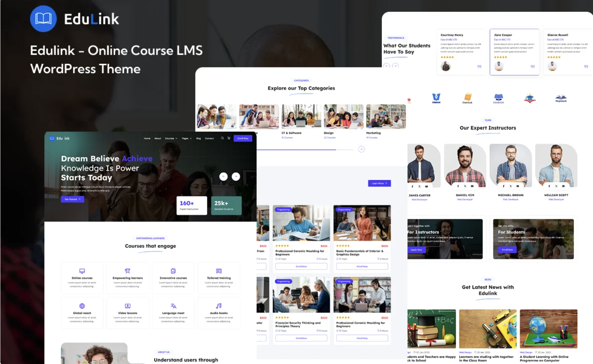
Task: Click the 'Courtney Henry' testimonial name
Action: tap(452, 35)
